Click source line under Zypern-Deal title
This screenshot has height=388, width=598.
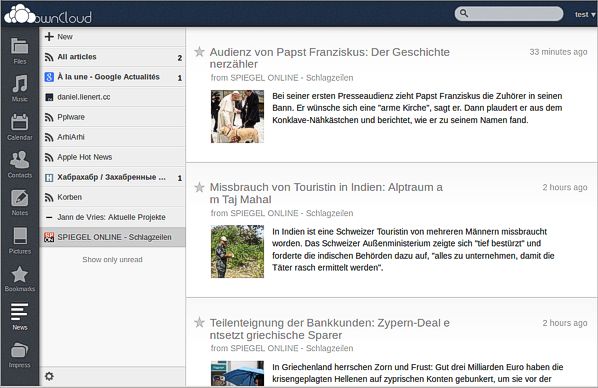coord(282,348)
